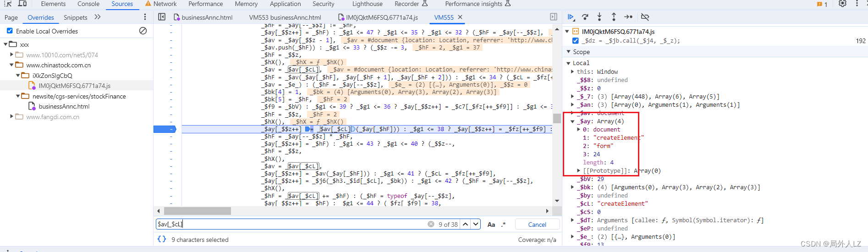This screenshot has height=252, width=868.
Task: Open the Performance panel
Action: click(205, 4)
